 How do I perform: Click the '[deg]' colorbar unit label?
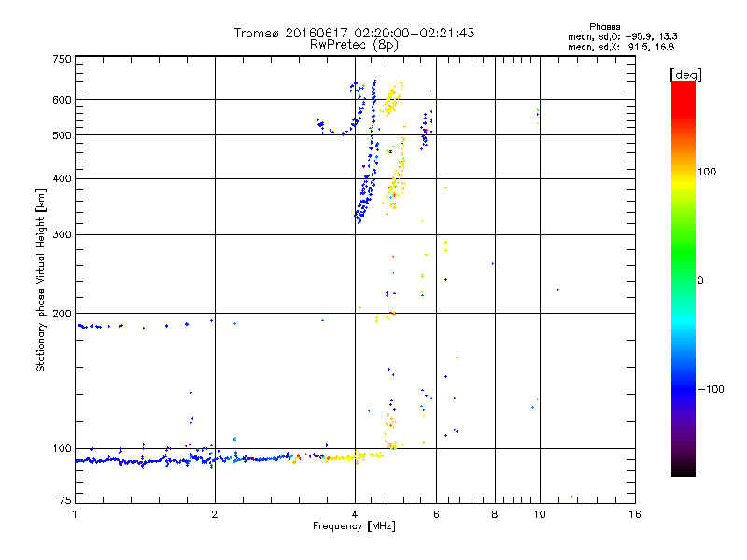pos(685,75)
